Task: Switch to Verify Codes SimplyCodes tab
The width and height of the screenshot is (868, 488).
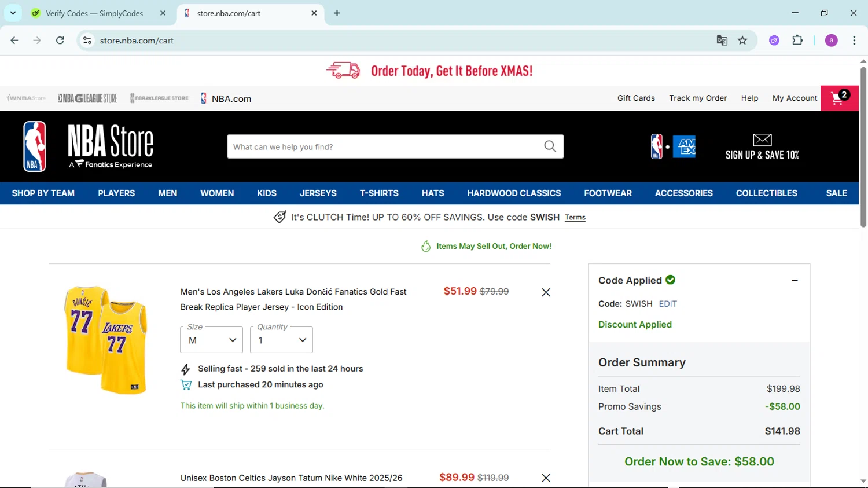Action: (x=95, y=13)
